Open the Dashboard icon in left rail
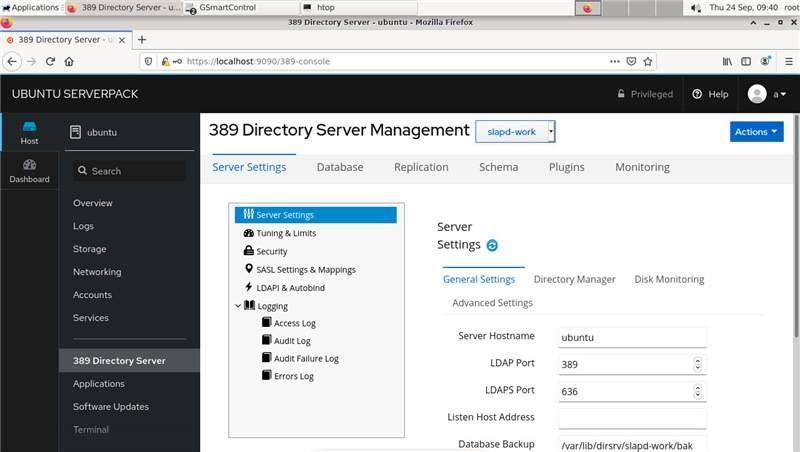This screenshot has width=800, height=452. (x=29, y=170)
